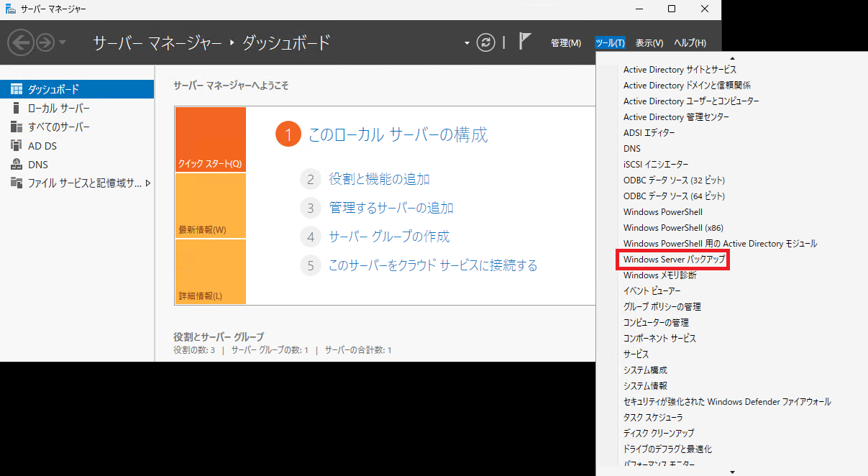Open システム構成
The image size is (868, 476).
[645, 370]
